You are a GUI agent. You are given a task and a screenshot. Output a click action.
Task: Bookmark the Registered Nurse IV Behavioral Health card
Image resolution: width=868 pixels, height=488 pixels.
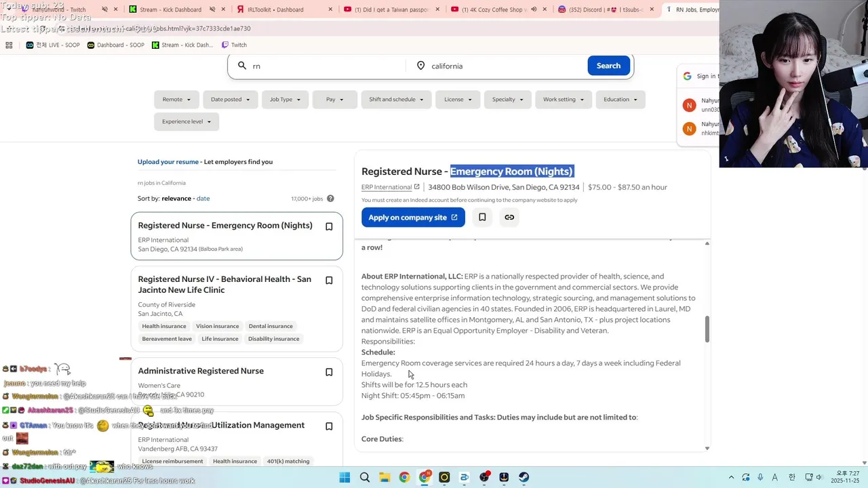pos(329,281)
